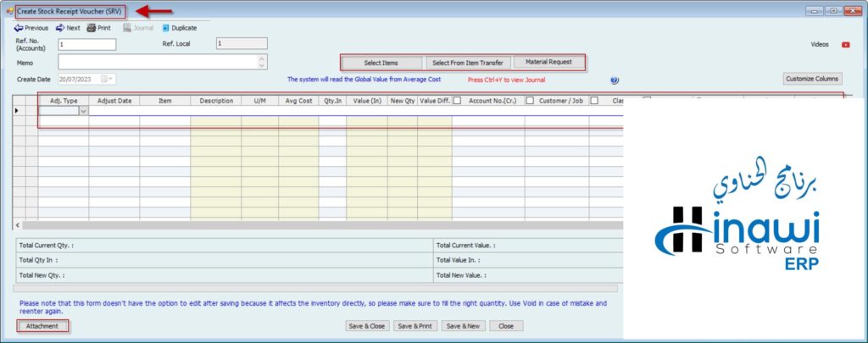Image resolution: width=868 pixels, height=343 pixels.
Task: Tick the Class column checkbox
Action: [595, 101]
